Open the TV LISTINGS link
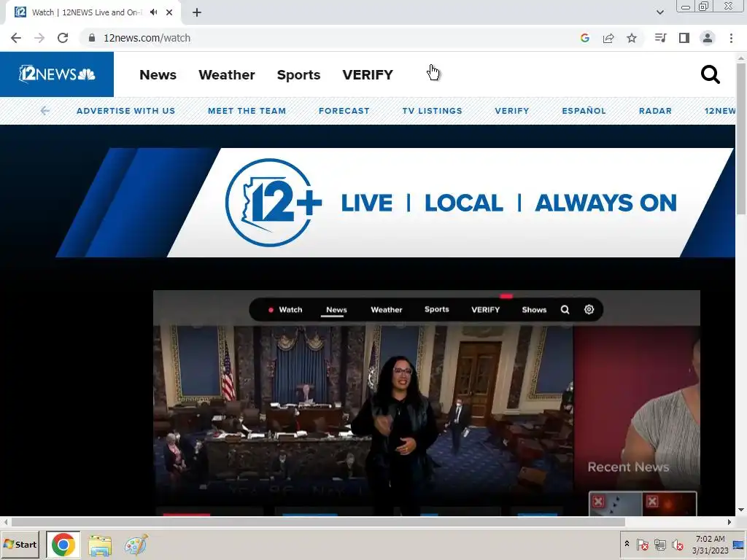 point(432,111)
